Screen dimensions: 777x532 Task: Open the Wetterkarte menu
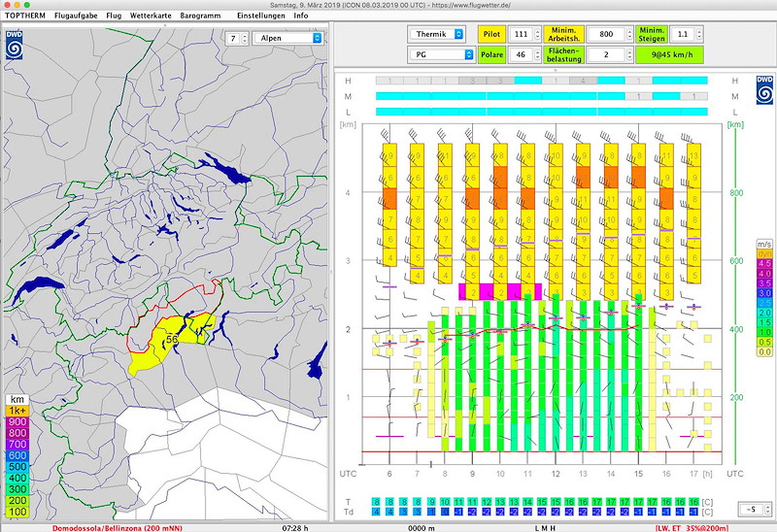151,17
